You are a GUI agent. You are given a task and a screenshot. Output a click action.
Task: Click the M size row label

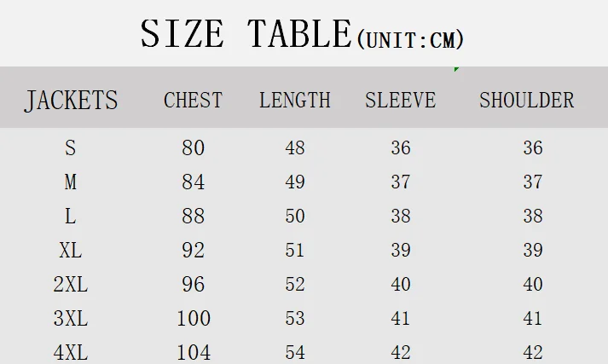coord(70,182)
